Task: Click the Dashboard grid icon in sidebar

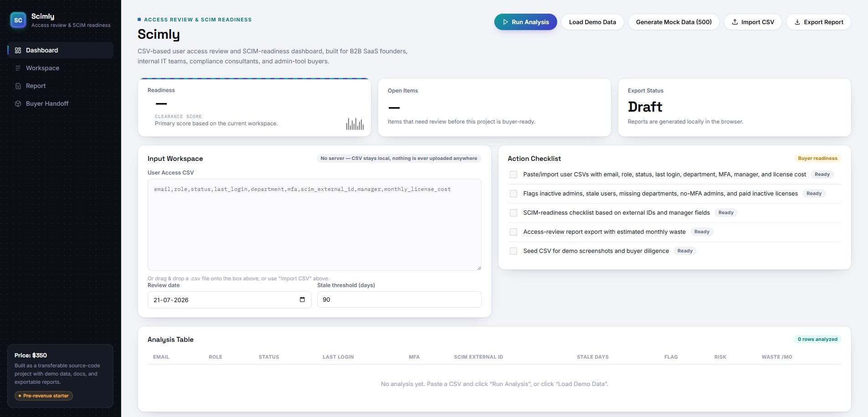Action: click(18, 50)
